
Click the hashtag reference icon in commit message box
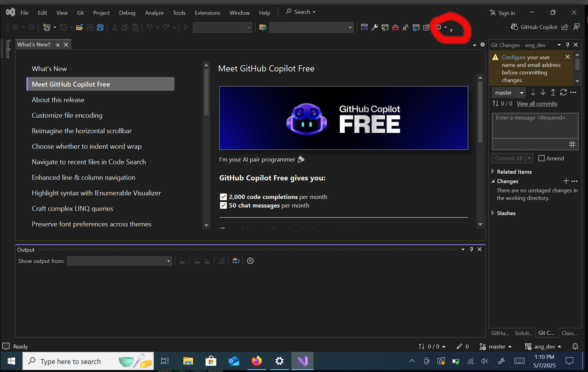click(572, 145)
